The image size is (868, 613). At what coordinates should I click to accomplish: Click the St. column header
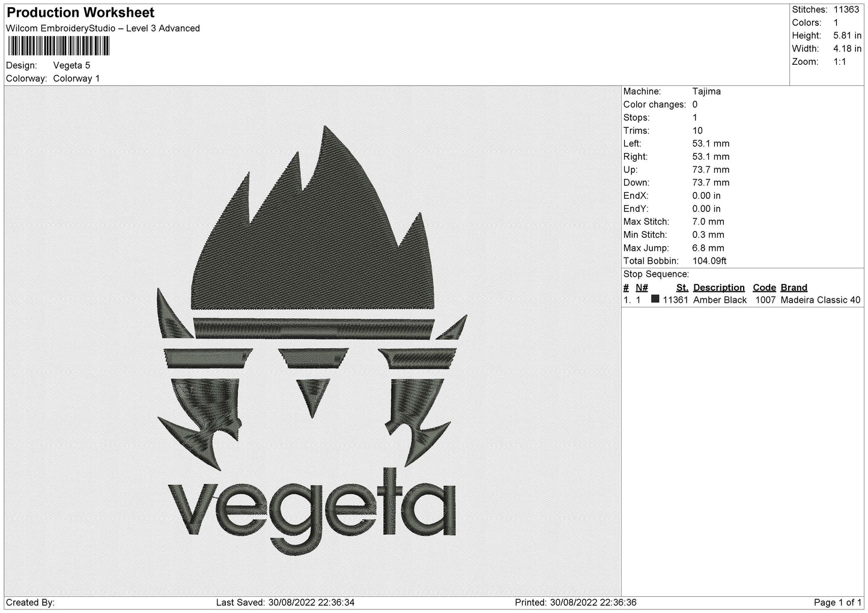(682, 288)
